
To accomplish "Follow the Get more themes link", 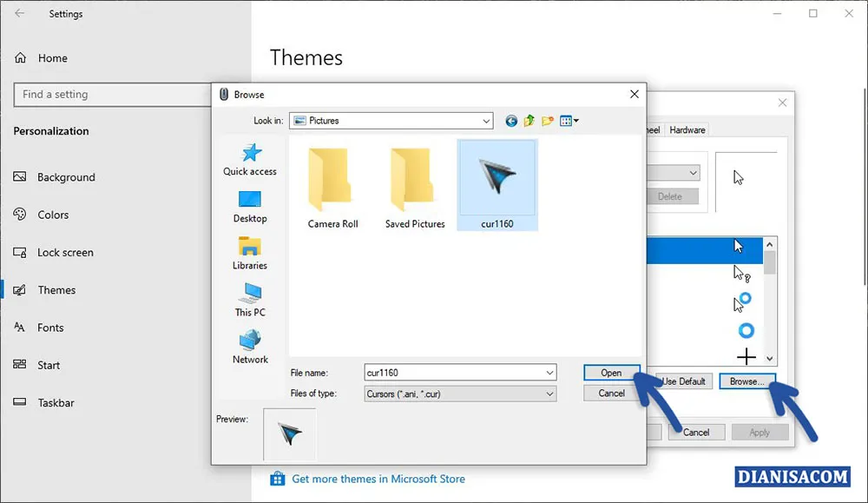I will 379,479.
